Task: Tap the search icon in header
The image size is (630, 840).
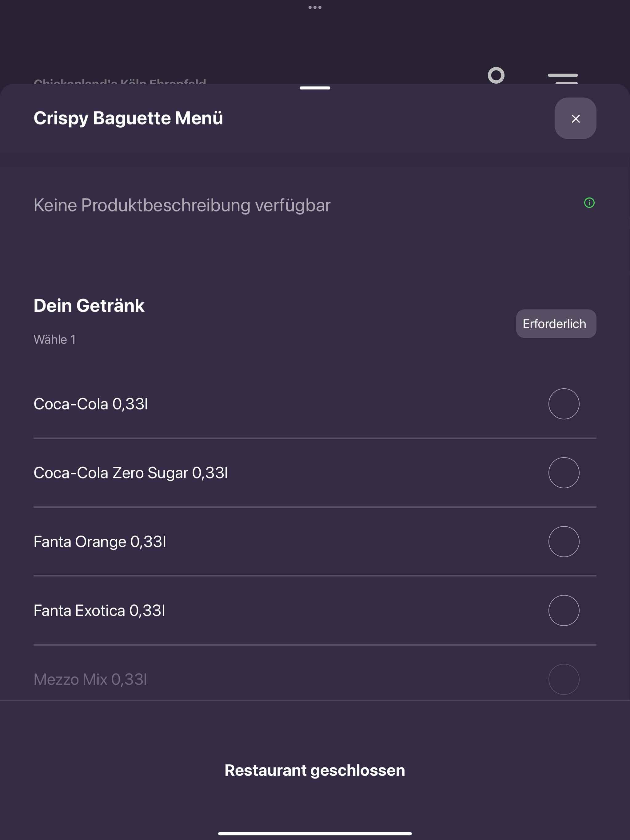Action: click(x=496, y=75)
